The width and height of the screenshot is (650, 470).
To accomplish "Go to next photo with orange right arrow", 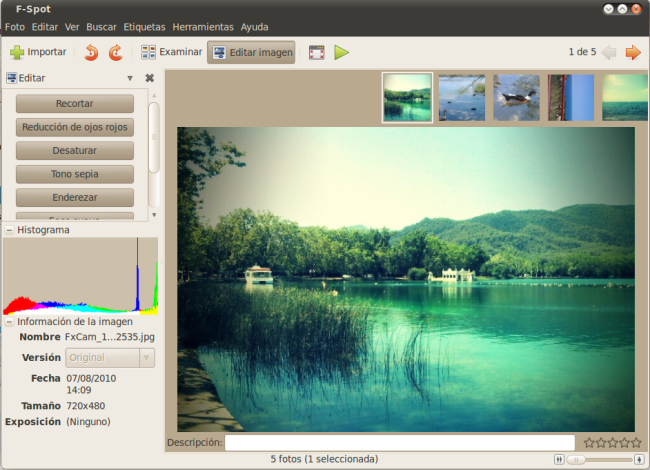I will point(633,52).
